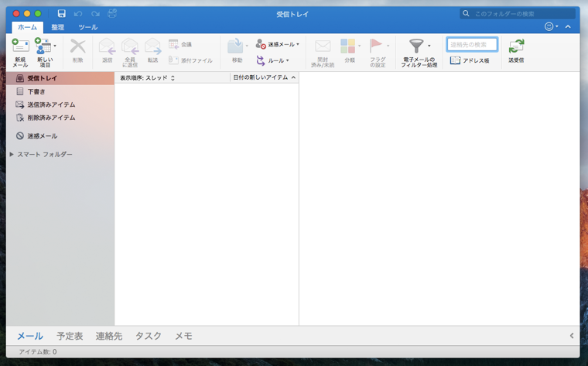Switch to the タスク view
Image resolution: width=588 pixels, height=366 pixels.
click(x=149, y=336)
